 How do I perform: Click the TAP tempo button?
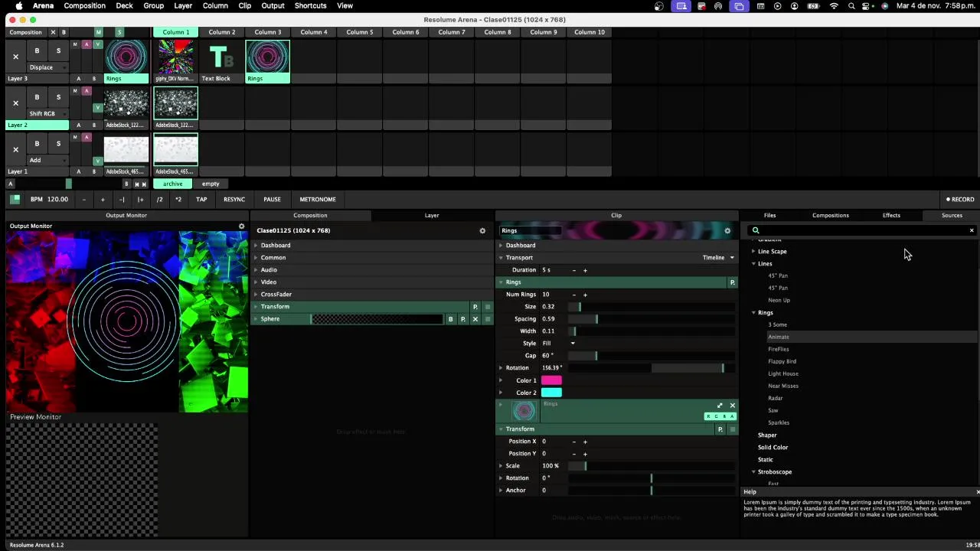click(201, 200)
